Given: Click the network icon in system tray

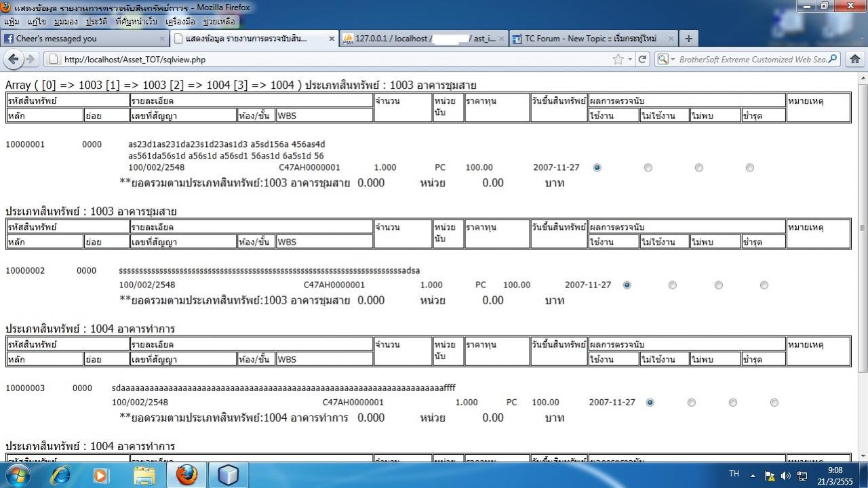Looking at the screenshot, I should coord(802,476).
